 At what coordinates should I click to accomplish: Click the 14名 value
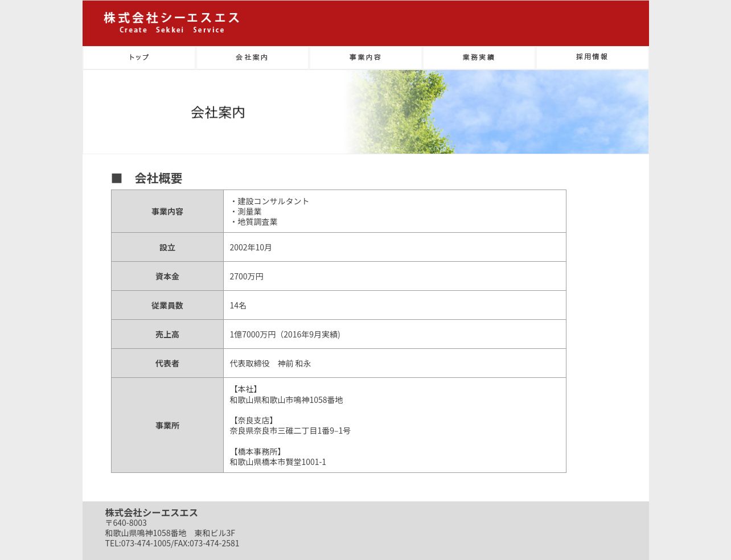click(238, 305)
